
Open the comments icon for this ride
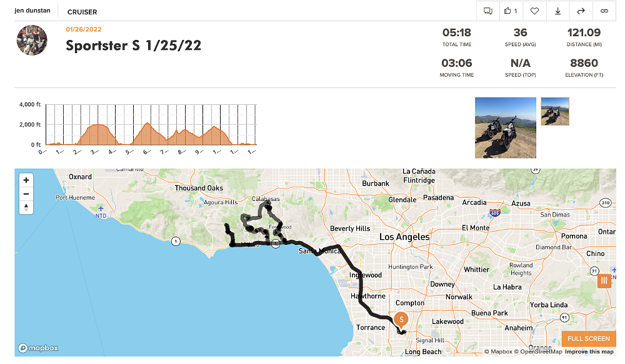[x=488, y=11]
